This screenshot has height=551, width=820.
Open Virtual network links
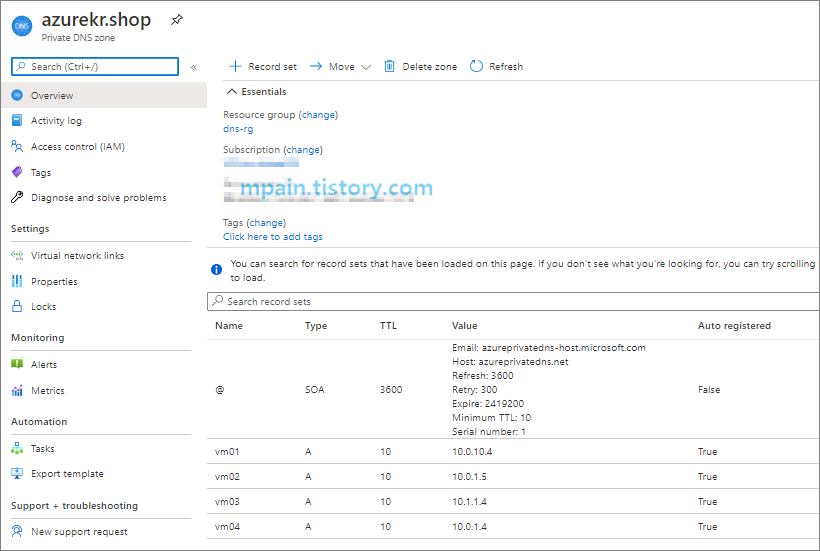coord(77,256)
